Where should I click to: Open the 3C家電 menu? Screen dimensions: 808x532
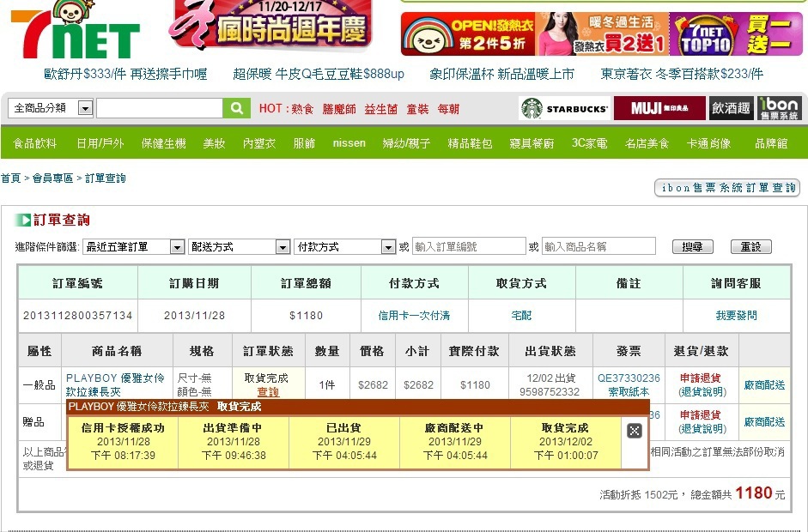[590, 143]
